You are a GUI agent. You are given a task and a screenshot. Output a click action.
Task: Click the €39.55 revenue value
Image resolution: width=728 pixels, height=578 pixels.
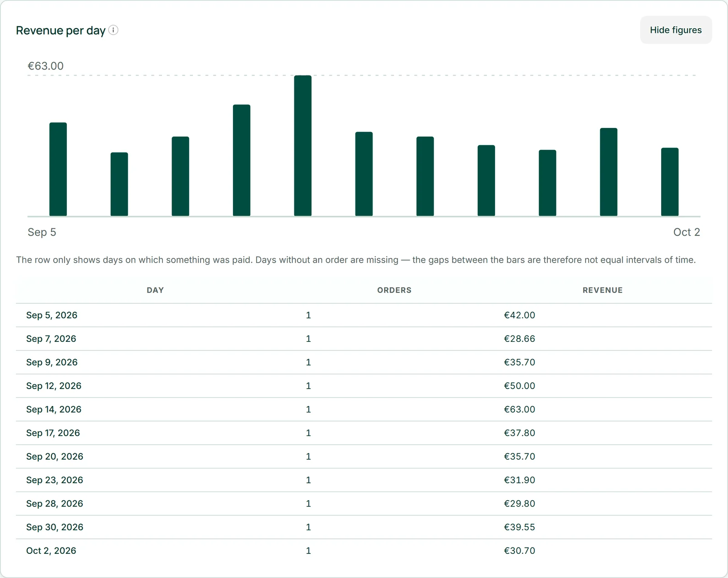519,527
